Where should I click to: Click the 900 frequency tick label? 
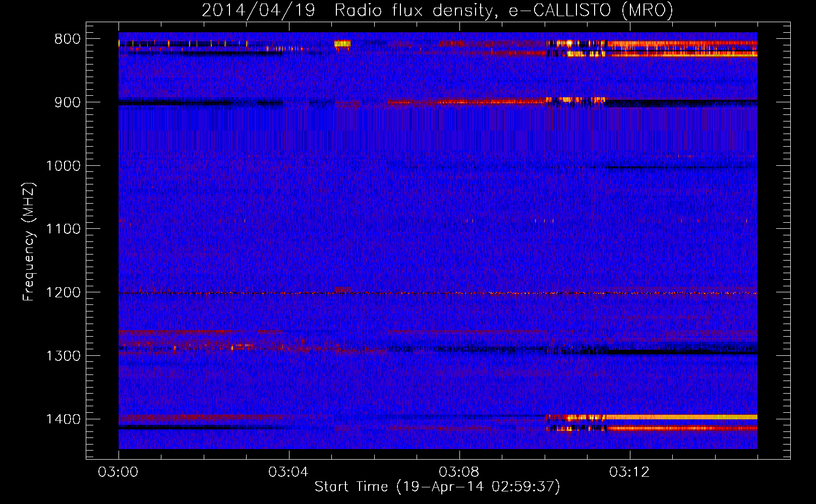(68, 102)
